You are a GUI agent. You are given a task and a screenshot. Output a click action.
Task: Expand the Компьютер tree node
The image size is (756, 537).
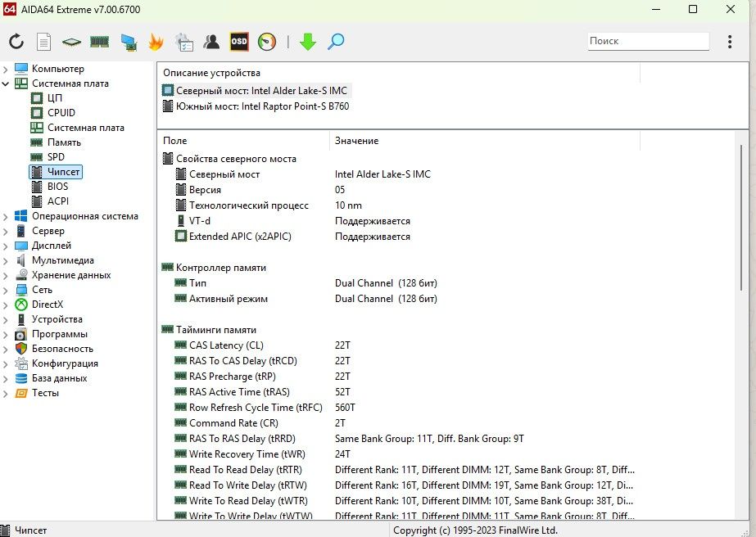pyautogui.click(x=6, y=70)
